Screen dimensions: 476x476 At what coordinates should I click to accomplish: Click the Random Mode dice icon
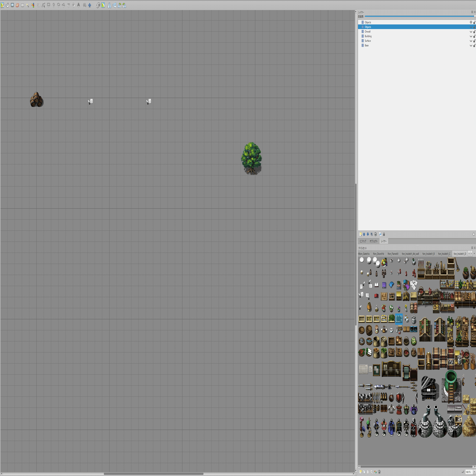(x=98, y=5)
